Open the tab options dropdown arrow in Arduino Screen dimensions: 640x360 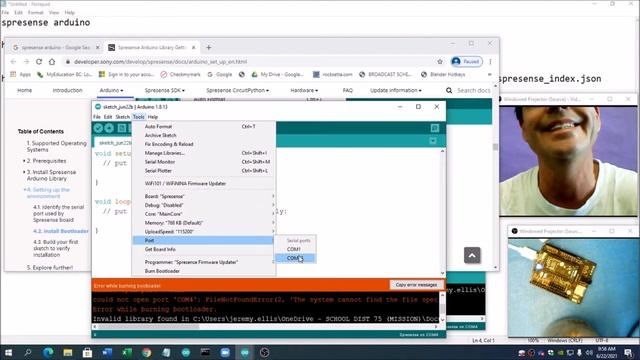tap(433, 141)
